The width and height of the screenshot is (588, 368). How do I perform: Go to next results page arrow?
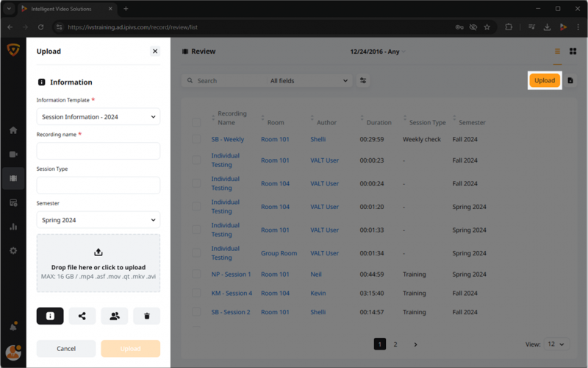[415, 344]
